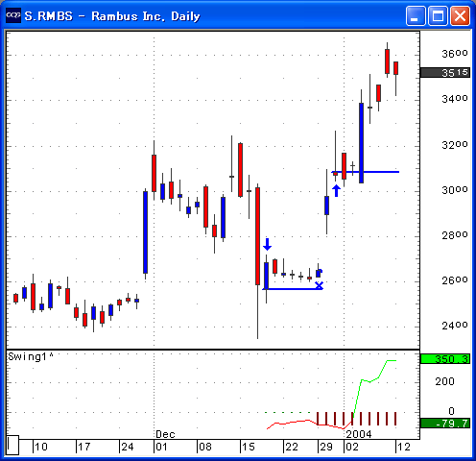
Task: Click the 2004 year label
Action: click(359, 434)
